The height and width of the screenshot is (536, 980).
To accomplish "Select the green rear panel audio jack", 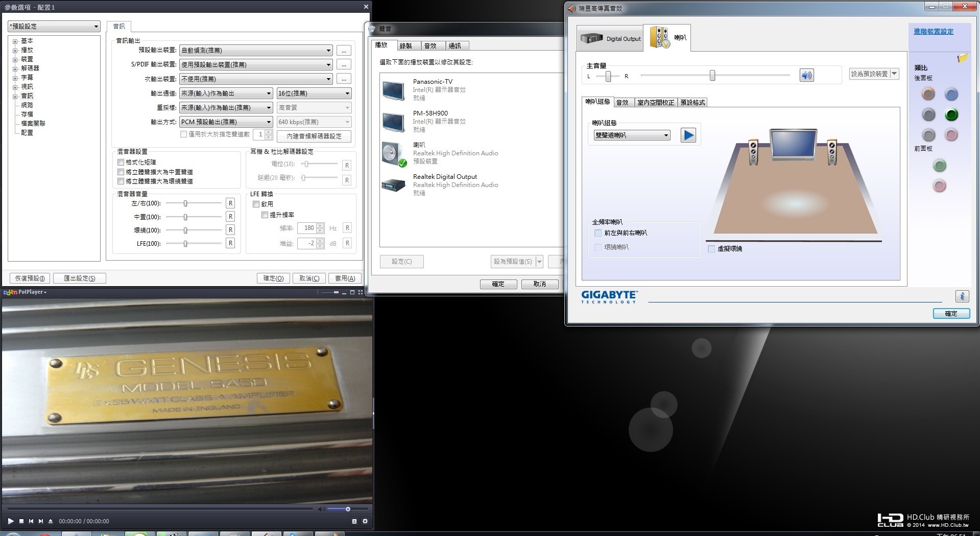I will pos(951,115).
